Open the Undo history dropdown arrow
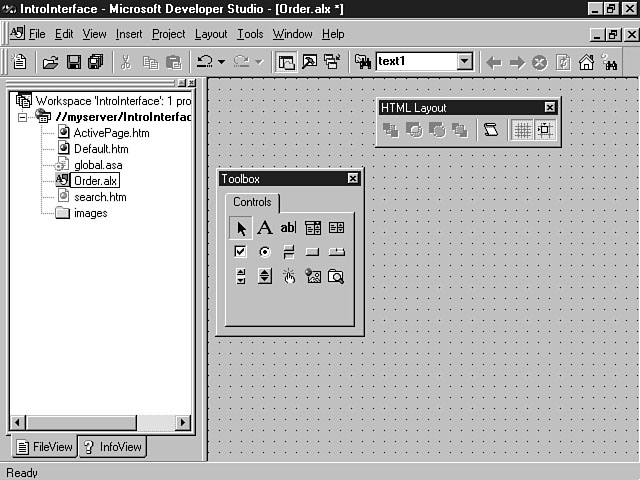The image size is (640, 480). click(221, 62)
